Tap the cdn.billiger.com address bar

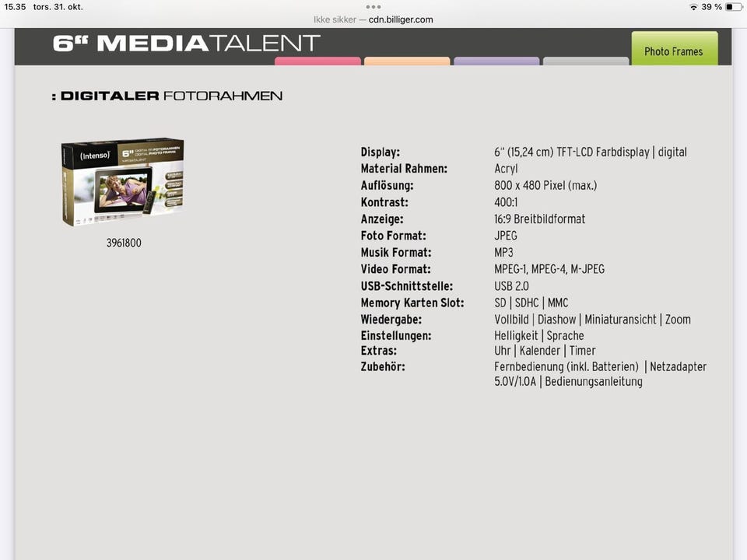click(x=373, y=19)
